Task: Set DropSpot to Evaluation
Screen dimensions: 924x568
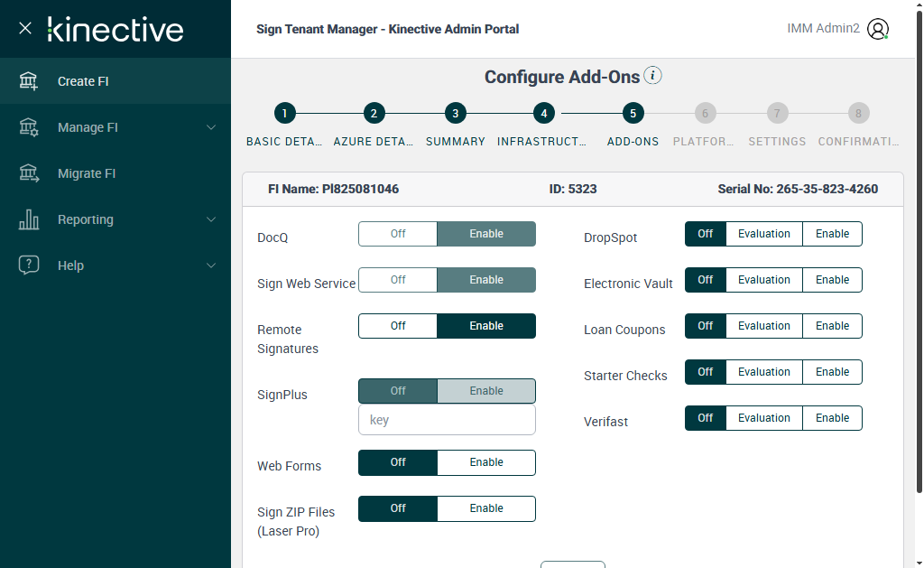Action: click(x=763, y=234)
